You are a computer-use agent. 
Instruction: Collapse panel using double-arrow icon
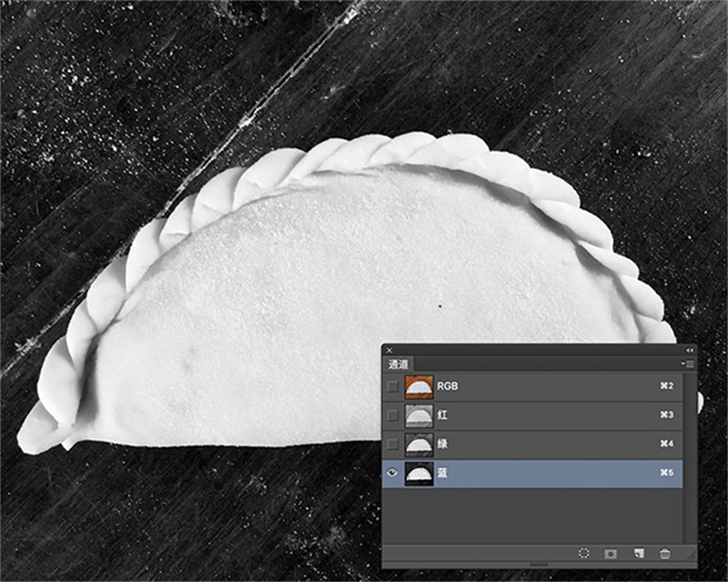click(689, 350)
